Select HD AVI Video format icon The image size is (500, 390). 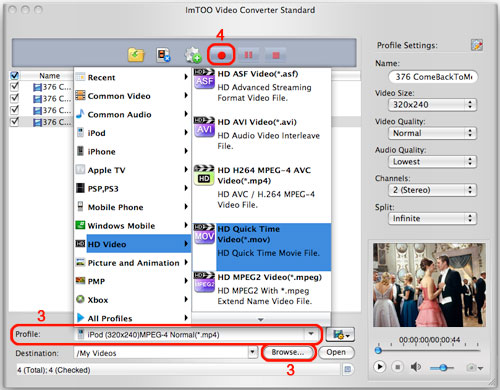point(204,127)
